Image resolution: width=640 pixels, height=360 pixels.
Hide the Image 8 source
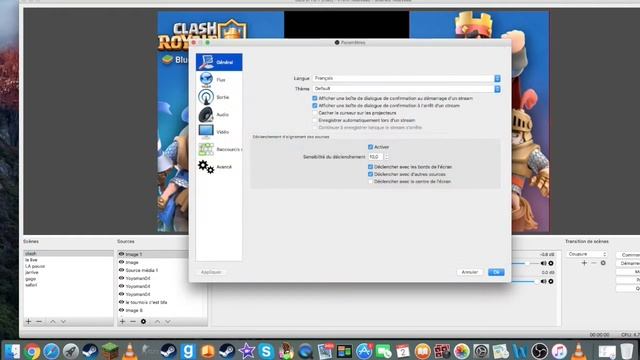[121, 310]
